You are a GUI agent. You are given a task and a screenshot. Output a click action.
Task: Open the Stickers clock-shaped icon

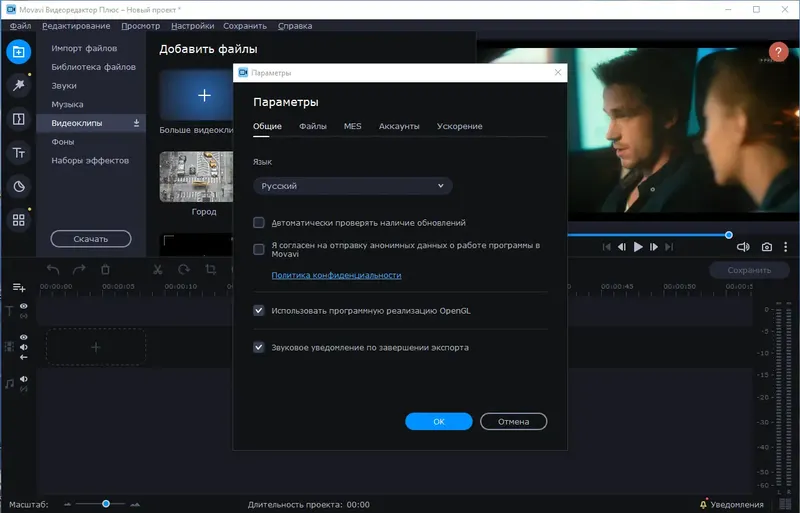[x=19, y=186]
